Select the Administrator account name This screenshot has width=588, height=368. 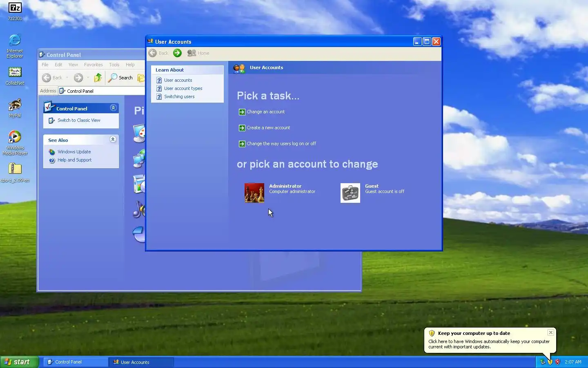click(285, 186)
